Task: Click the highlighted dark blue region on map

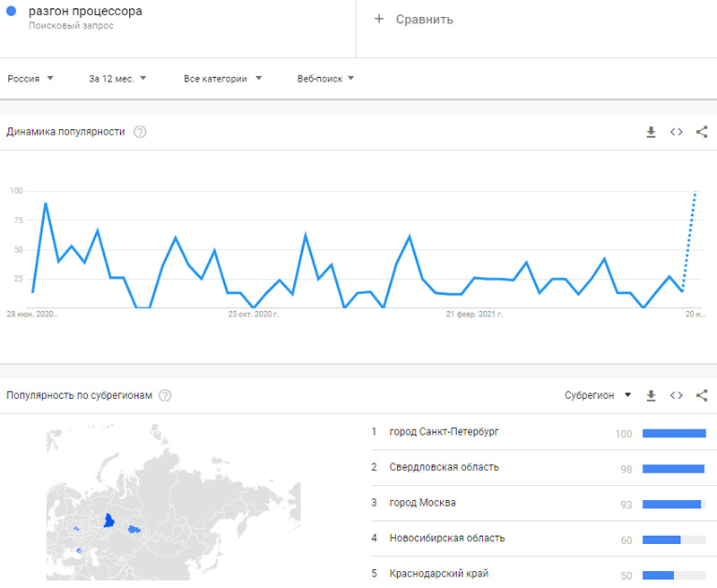Action: pos(109,520)
